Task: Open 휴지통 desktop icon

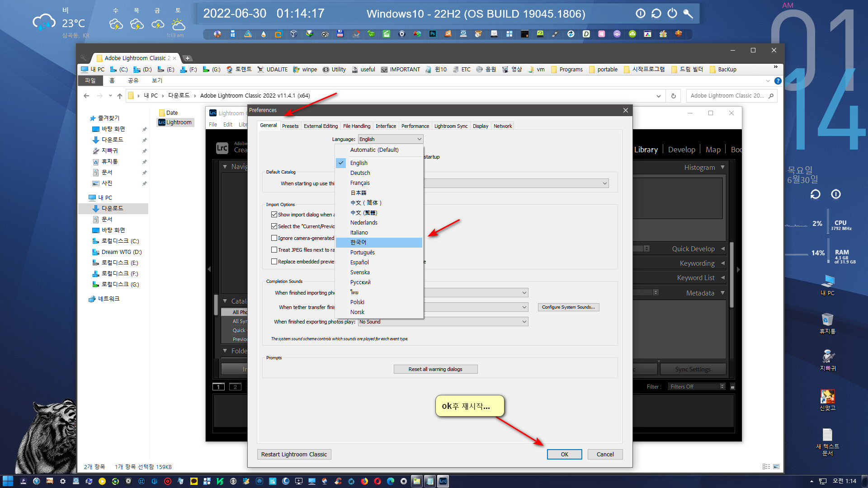Action: tap(827, 323)
